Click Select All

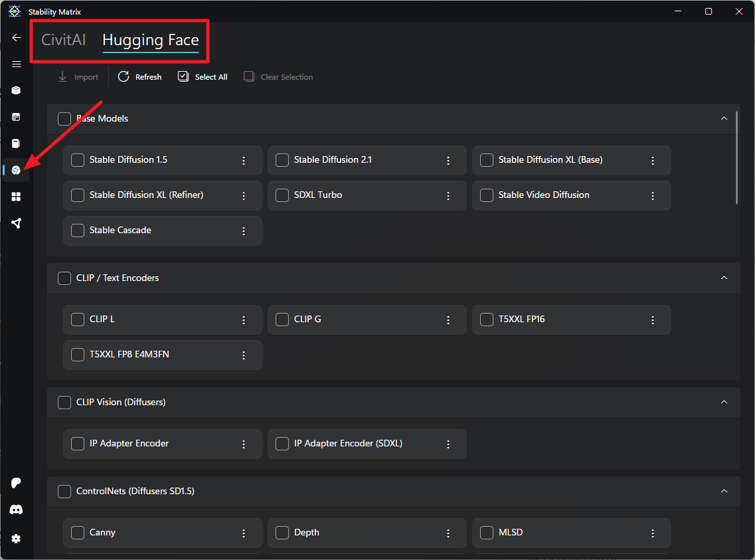point(203,77)
